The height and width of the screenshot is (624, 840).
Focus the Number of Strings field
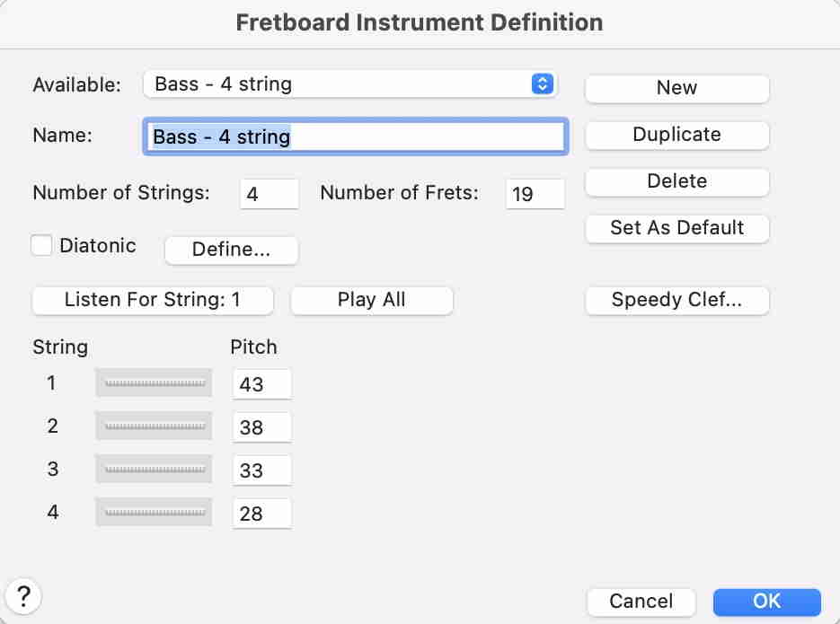coord(269,193)
